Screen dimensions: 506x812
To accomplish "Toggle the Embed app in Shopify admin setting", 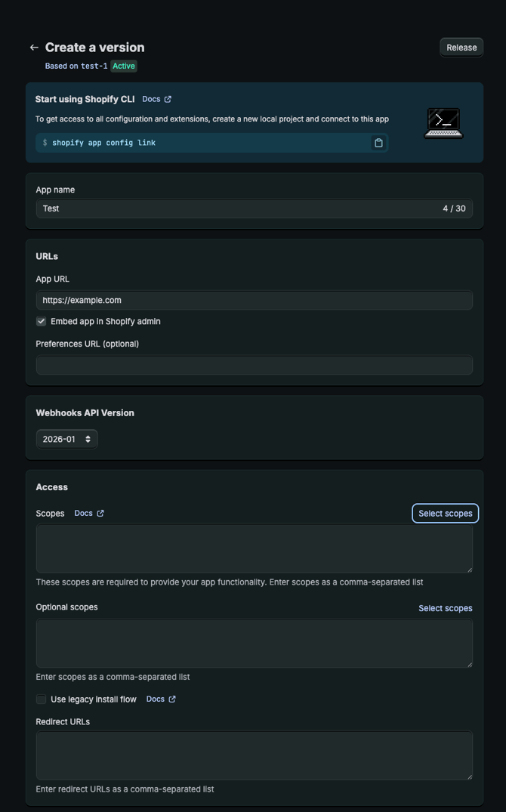I will click(x=41, y=321).
